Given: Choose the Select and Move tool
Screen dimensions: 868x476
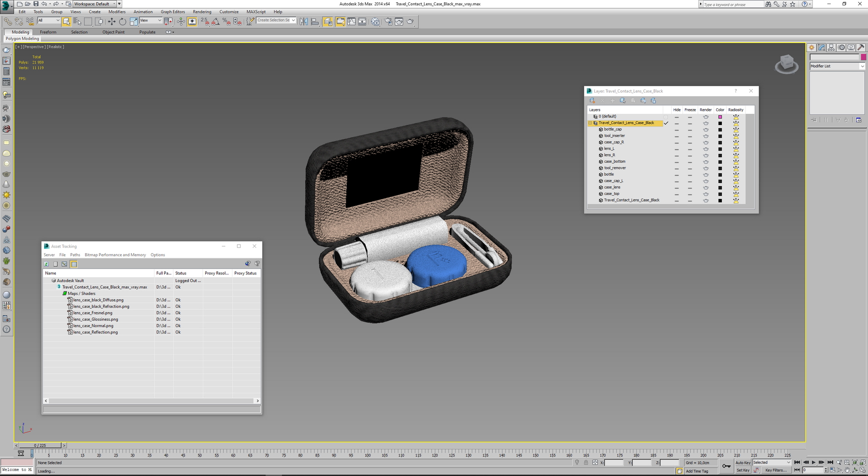Looking at the screenshot, I should tap(112, 21).
